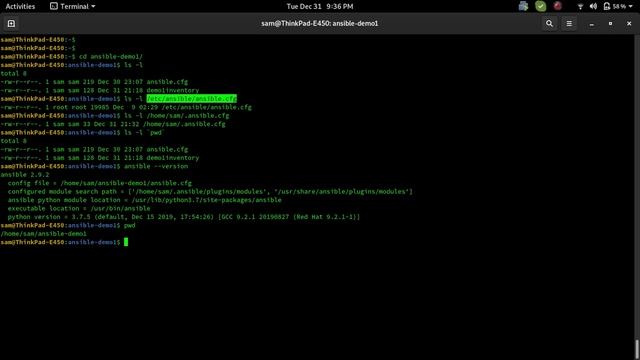This screenshot has height=360, width=640.
Task: Maximize the terminal window
Action: pos(610,24)
